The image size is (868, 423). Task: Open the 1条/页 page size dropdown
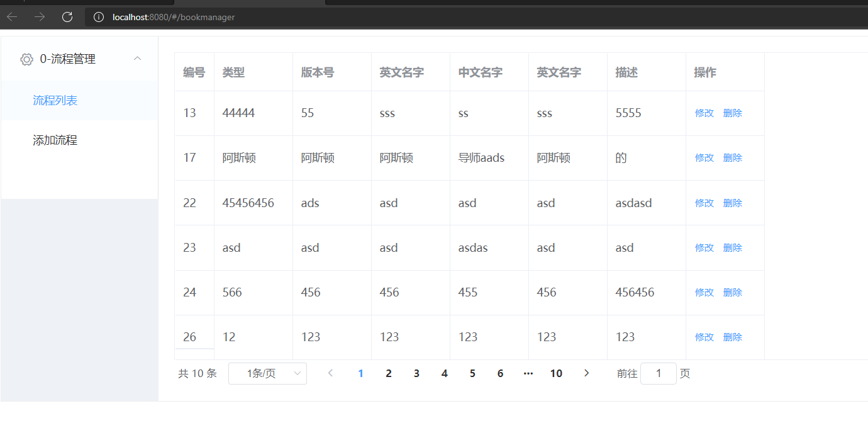coord(267,373)
